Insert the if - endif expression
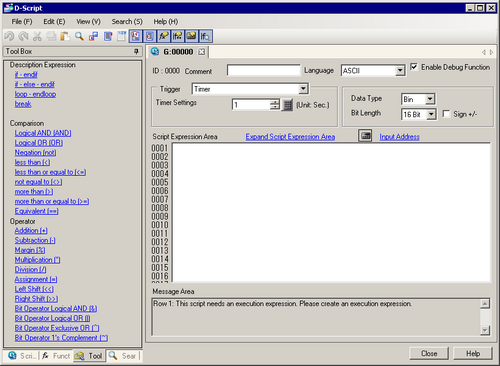The height and width of the screenshot is (366, 500). pos(26,75)
